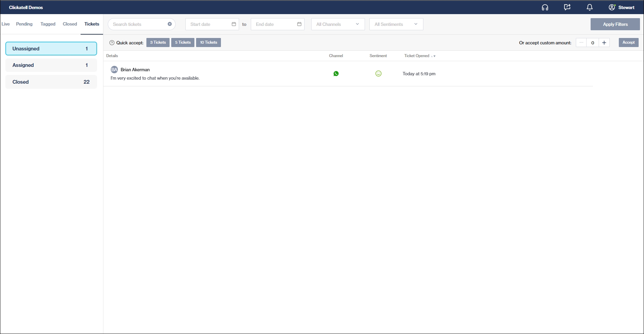This screenshot has width=644, height=334.
Task: Open the chat share icon in header
Action: click(567, 7)
